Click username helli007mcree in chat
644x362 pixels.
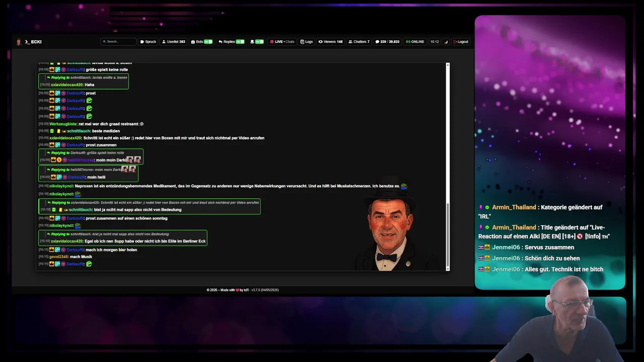(x=81, y=160)
